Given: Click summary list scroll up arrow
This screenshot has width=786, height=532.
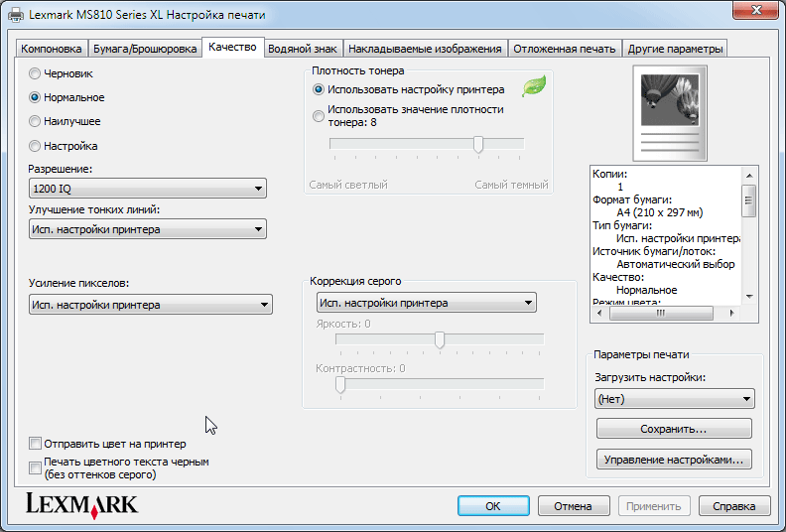Looking at the screenshot, I should [x=749, y=175].
